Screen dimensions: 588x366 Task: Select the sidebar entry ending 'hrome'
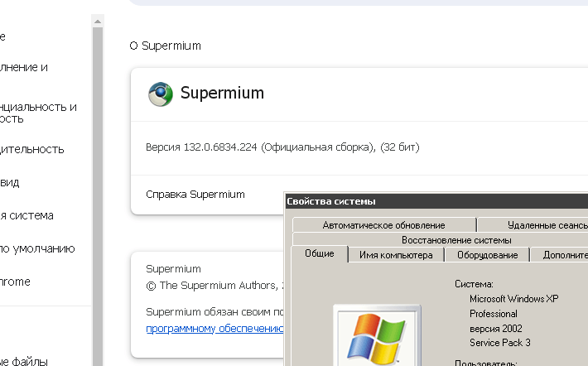coord(15,282)
